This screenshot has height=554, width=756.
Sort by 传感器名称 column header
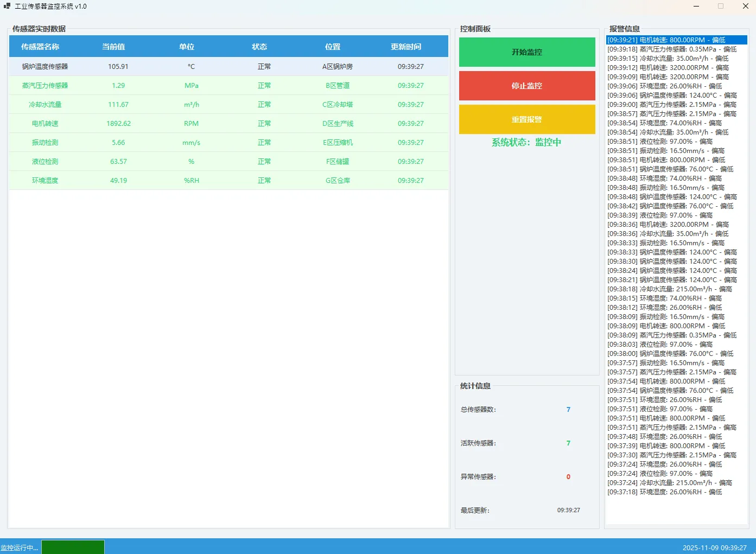coord(40,47)
